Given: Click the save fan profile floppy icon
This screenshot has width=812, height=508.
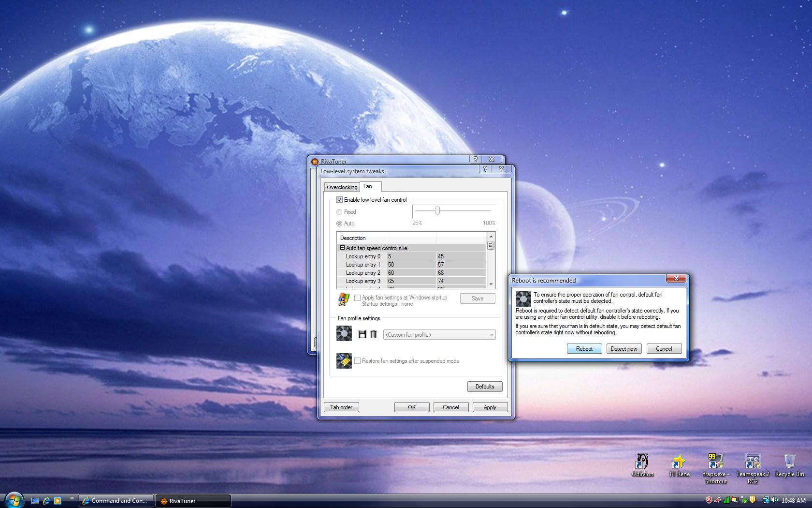Looking at the screenshot, I should coord(362,334).
